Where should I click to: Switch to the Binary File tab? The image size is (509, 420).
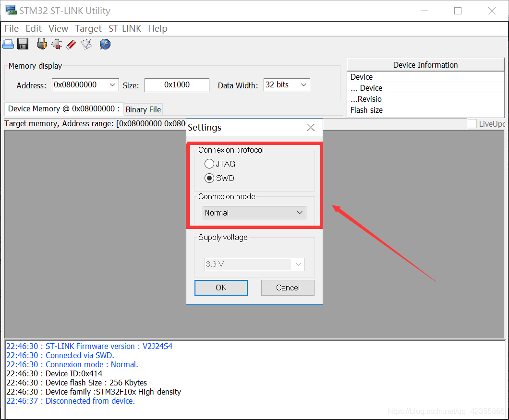143,109
